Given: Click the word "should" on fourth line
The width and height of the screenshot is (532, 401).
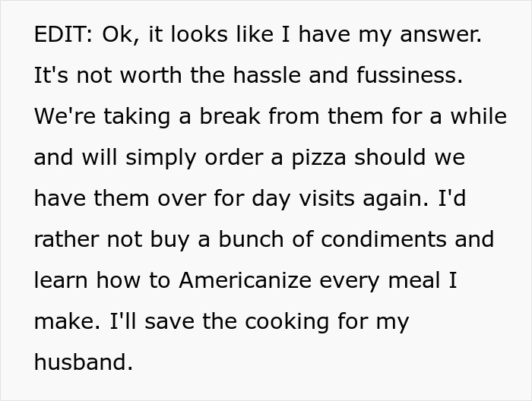Looking at the screenshot, I should pyautogui.click(x=390, y=157).
